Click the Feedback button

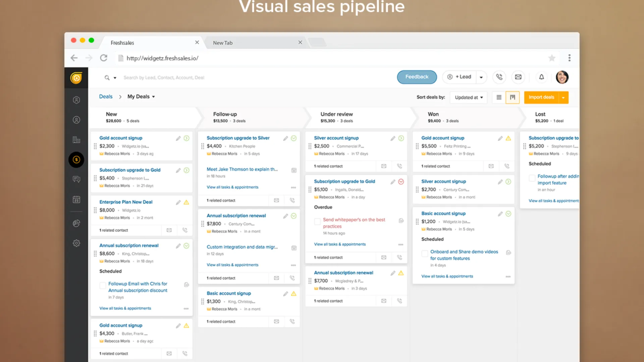[x=417, y=77]
